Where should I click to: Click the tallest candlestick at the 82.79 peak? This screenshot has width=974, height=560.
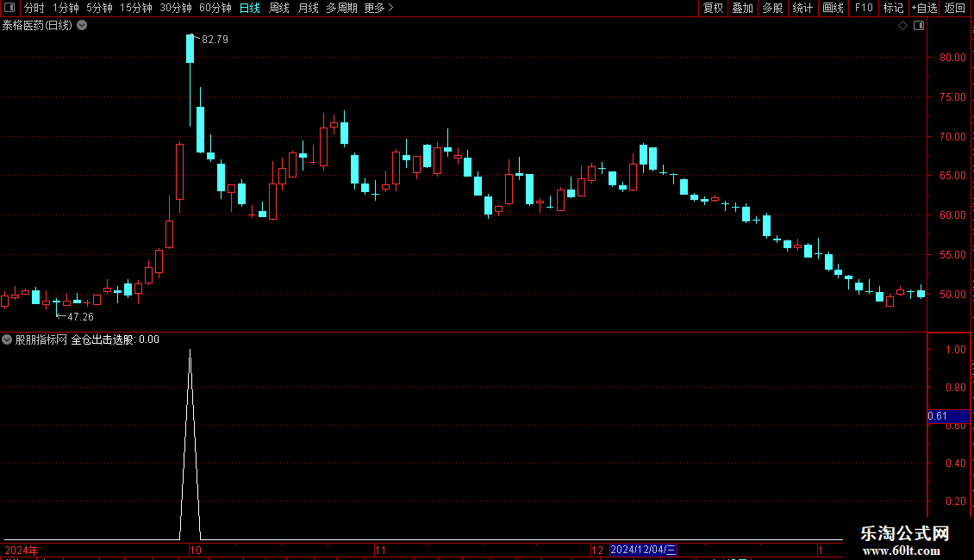click(190, 48)
